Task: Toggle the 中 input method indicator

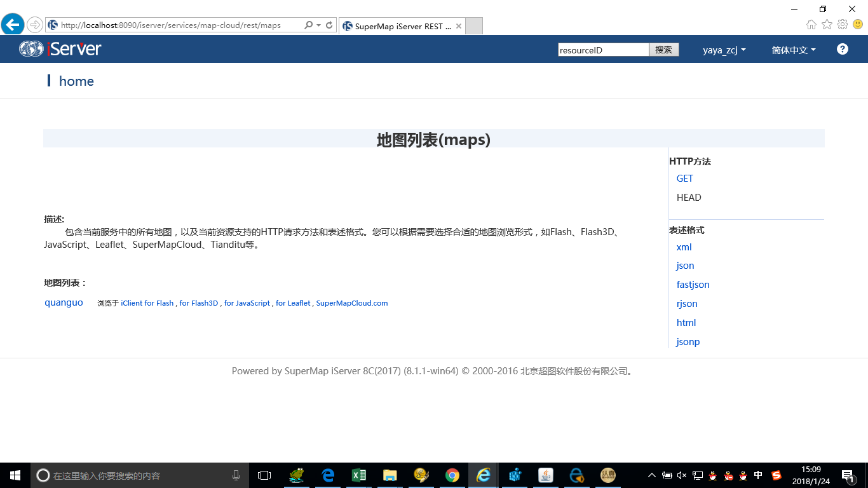Action: click(758, 475)
